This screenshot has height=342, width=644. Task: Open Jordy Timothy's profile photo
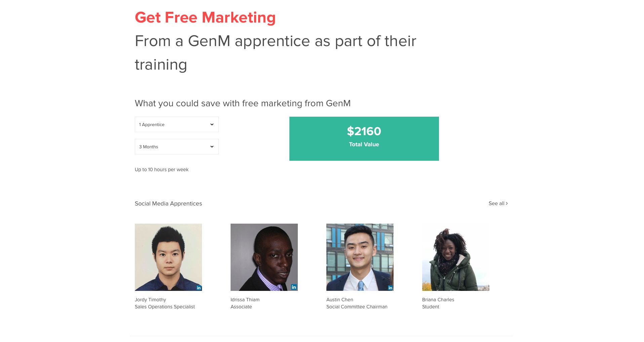168,257
